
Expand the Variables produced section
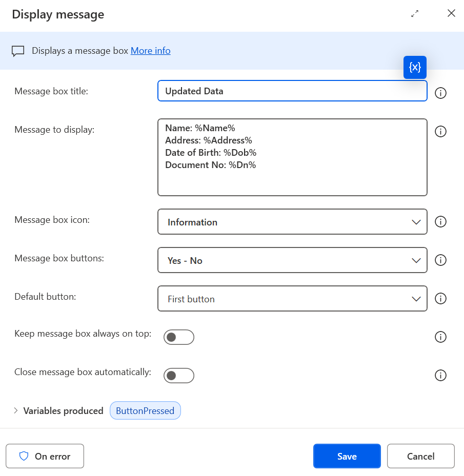(16, 411)
